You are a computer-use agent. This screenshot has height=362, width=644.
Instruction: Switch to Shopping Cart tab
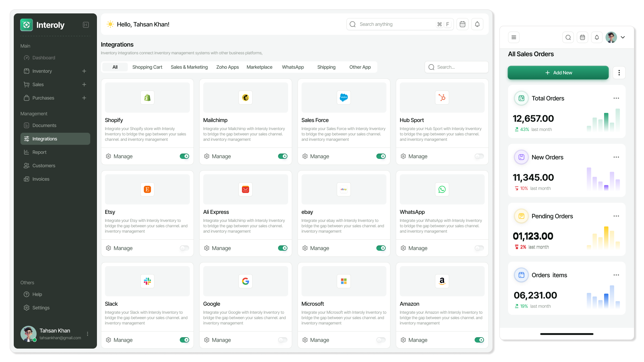[x=147, y=67]
